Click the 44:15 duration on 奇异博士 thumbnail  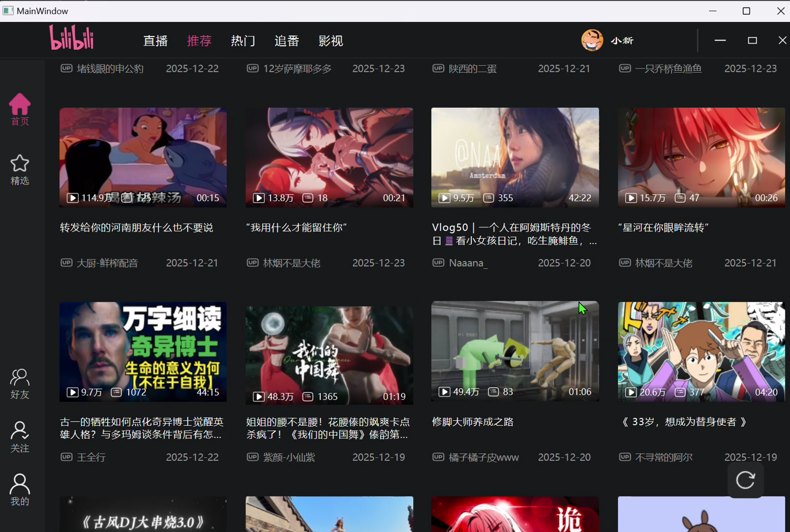[207, 392]
